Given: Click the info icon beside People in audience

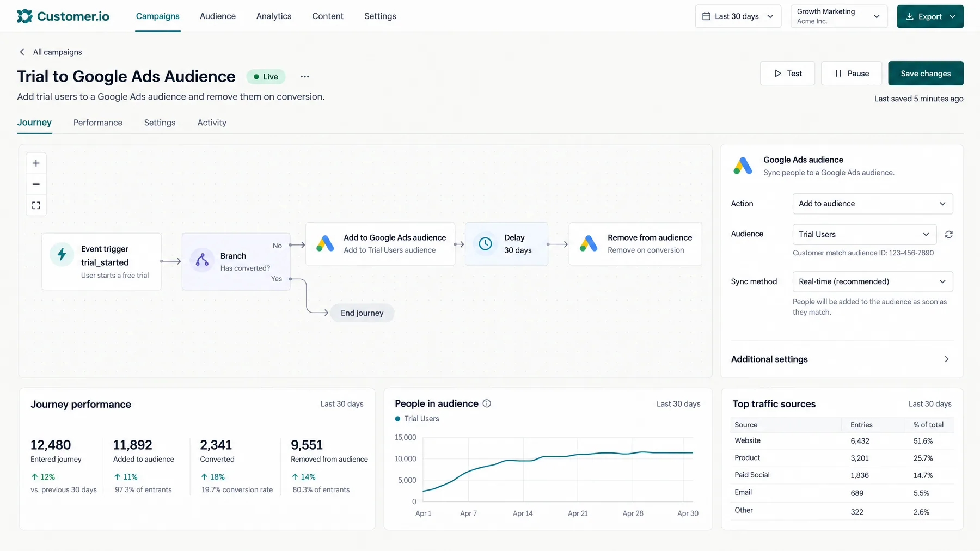Looking at the screenshot, I should pyautogui.click(x=487, y=403).
